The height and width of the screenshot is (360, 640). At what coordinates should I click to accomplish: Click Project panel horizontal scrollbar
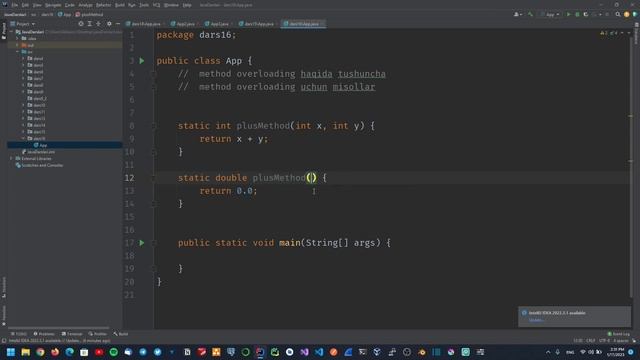coord(58,327)
